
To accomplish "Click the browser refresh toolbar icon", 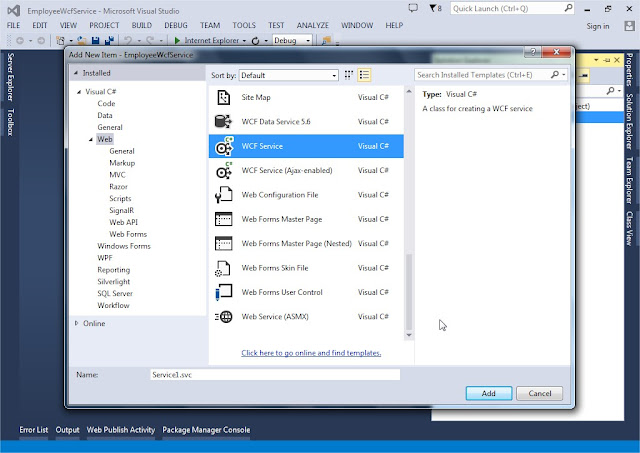I will point(256,41).
